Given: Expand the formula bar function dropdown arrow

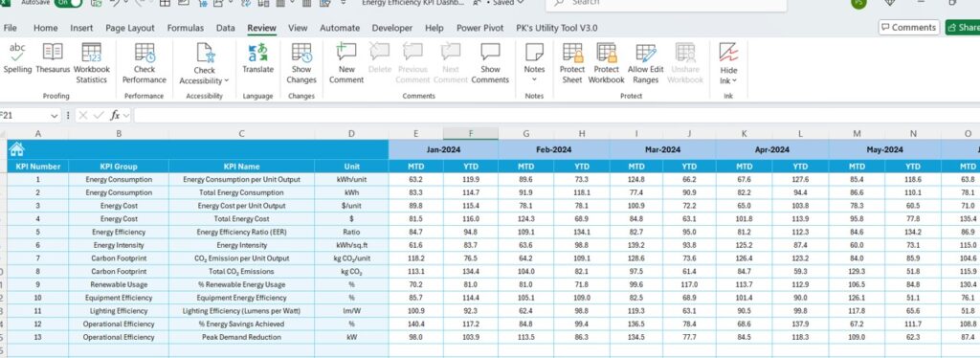Looking at the screenshot, I should pyautogui.click(x=126, y=116).
